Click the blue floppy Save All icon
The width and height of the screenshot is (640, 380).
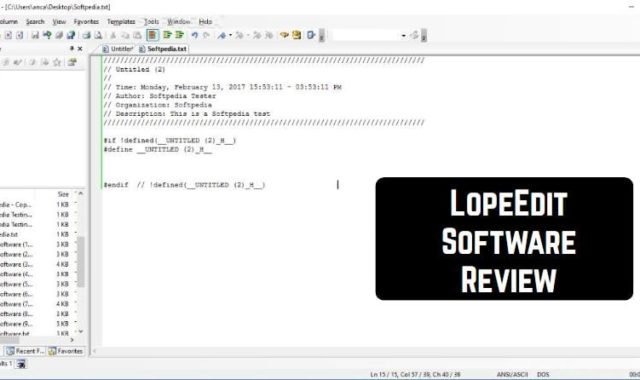[71, 36]
